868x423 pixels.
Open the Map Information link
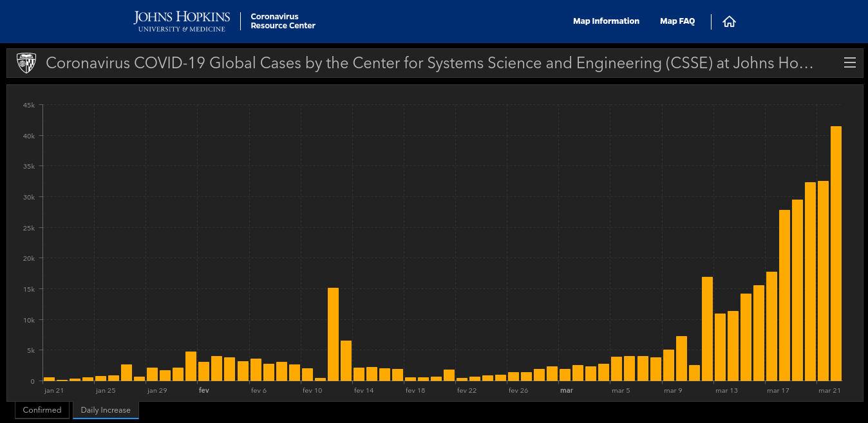(606, 21)
